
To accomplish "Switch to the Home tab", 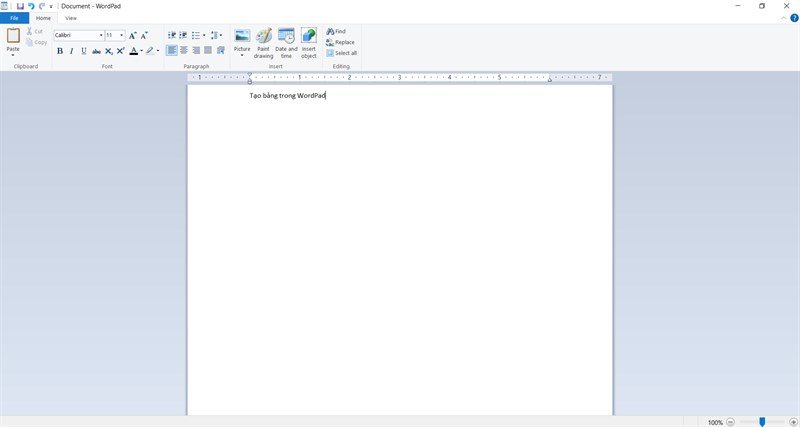I will click(43, 18).
